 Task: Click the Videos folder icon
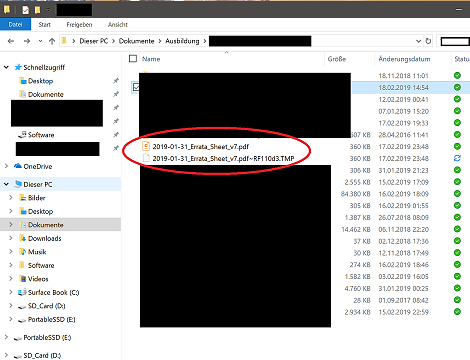(22, 279)
